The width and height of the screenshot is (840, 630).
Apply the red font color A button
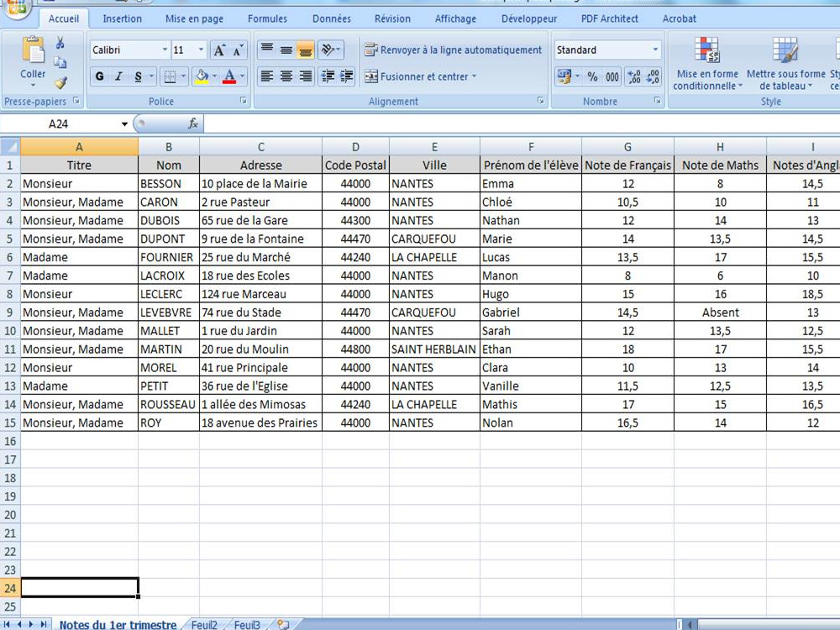(229, 76)
